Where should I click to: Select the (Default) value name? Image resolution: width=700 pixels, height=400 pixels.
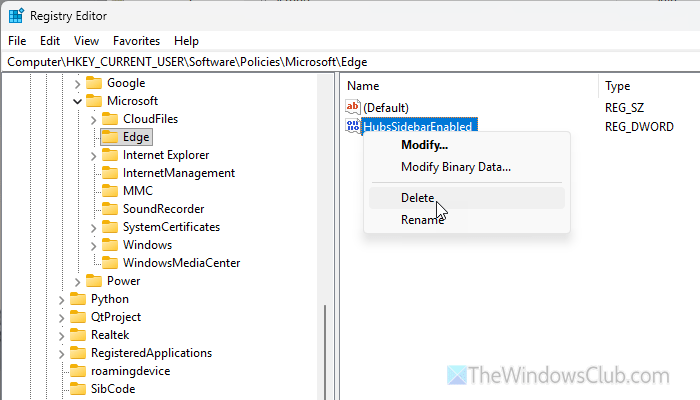[386, 108]
